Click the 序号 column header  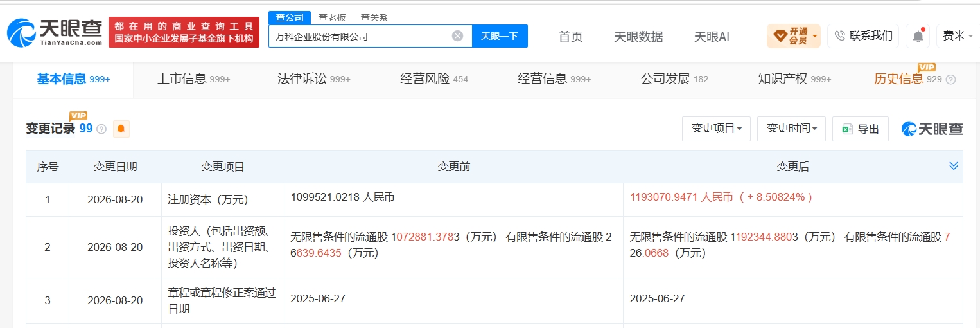[x=48, y=167]
